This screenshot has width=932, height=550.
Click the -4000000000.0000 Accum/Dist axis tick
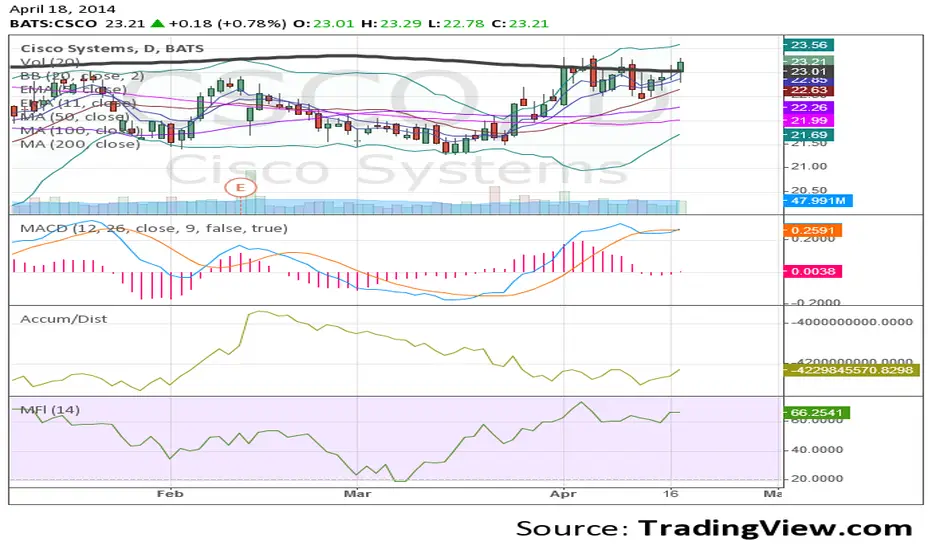[851, 322]
